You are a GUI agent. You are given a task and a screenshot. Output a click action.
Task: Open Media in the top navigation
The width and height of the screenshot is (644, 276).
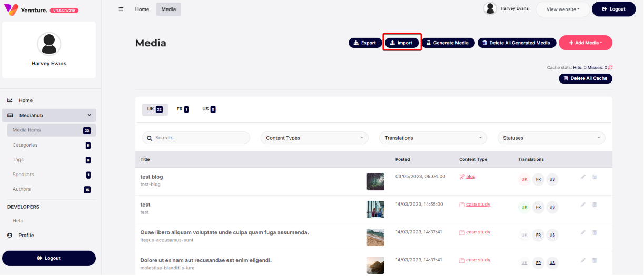tap(169, 9)
